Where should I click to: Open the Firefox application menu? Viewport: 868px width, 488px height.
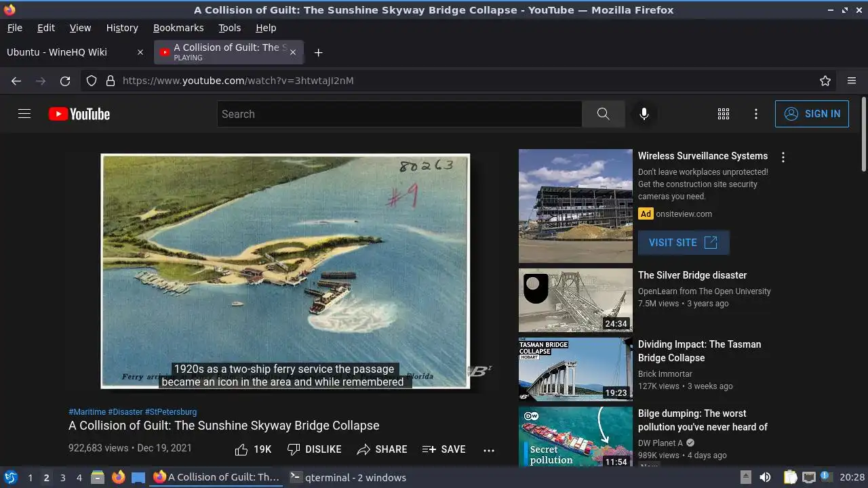coord(852,81)
